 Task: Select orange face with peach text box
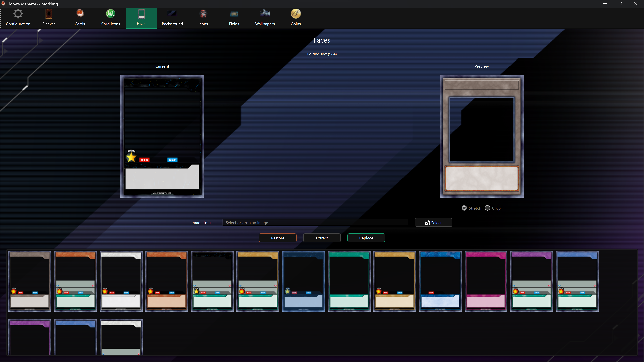pyautogui.click(x=167, y=281)
